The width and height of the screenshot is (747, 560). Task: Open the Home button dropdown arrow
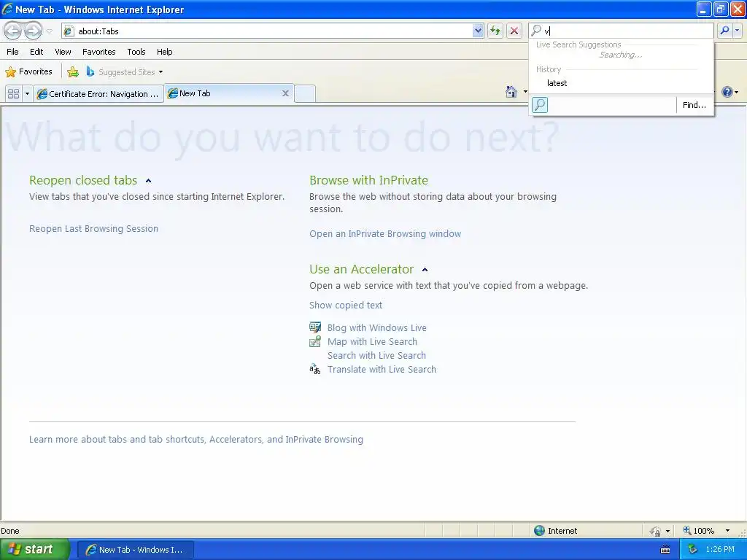pos(525,91)
